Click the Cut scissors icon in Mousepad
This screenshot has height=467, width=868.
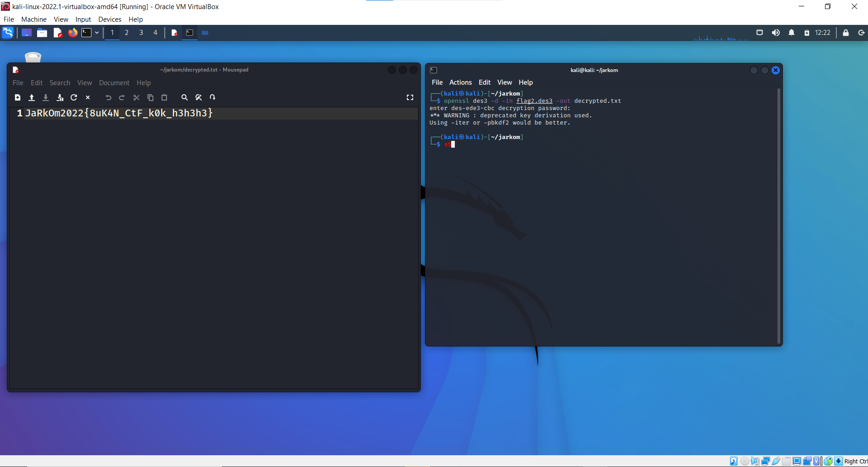coord(136,97)
